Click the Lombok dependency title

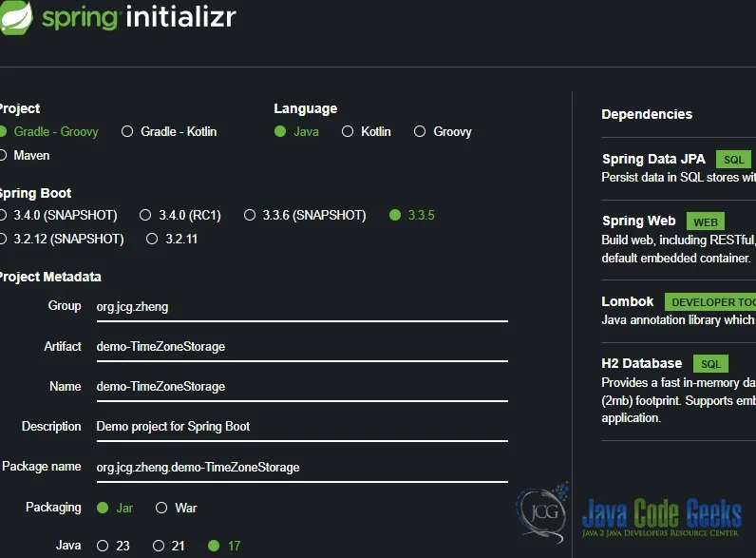click(x=627, y=301)
